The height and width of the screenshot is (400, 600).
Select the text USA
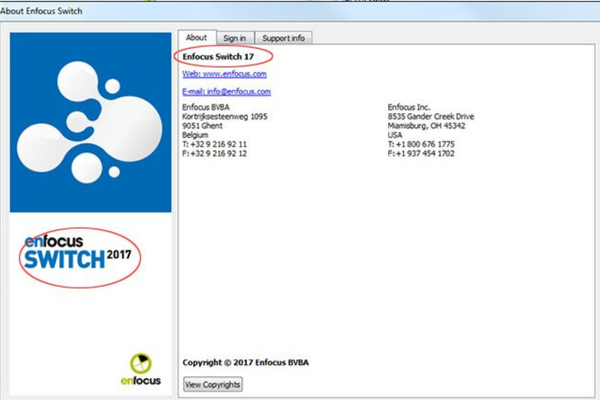395,135
